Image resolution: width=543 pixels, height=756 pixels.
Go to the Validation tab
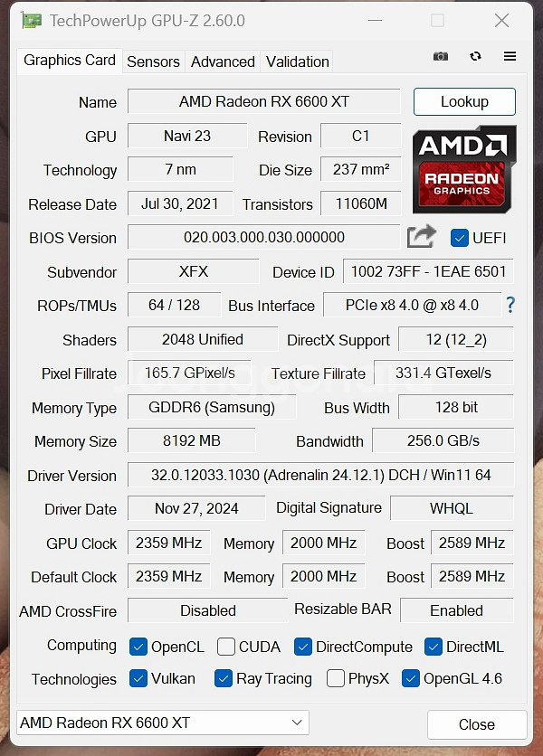pyautogui.click(x=297, y=61)
